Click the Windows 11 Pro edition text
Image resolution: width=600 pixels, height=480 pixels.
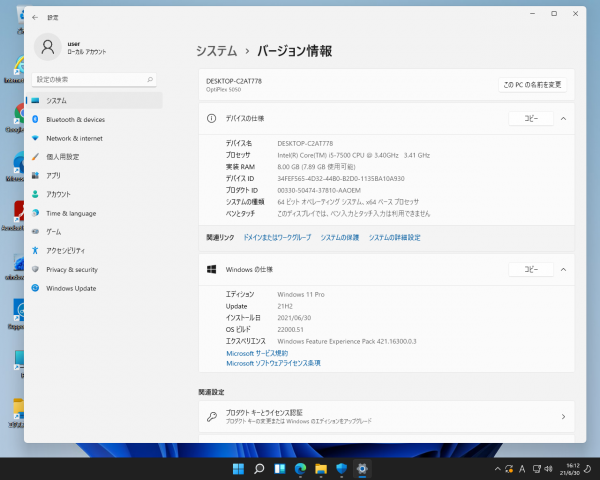[301, 295]
